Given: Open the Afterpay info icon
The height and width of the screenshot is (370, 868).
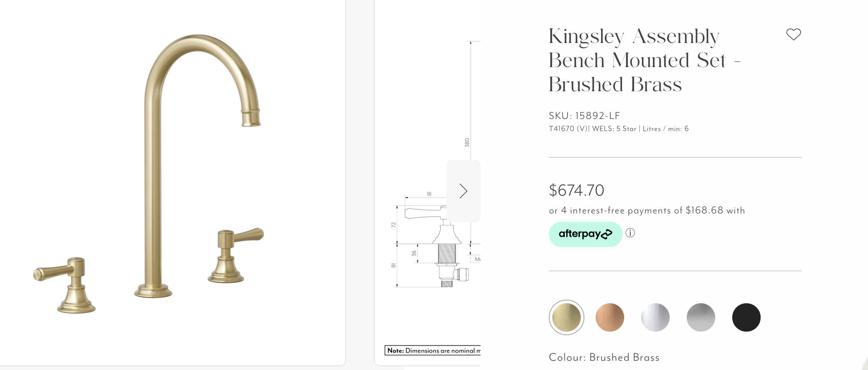Looking at the screenshot, I should tap(630, 233).
